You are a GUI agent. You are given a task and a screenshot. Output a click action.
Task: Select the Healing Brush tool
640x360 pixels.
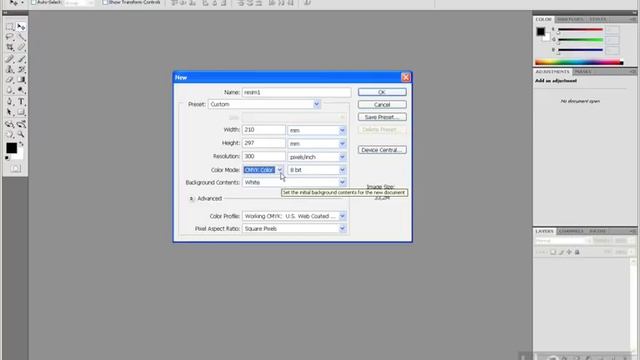pos(10,59)
